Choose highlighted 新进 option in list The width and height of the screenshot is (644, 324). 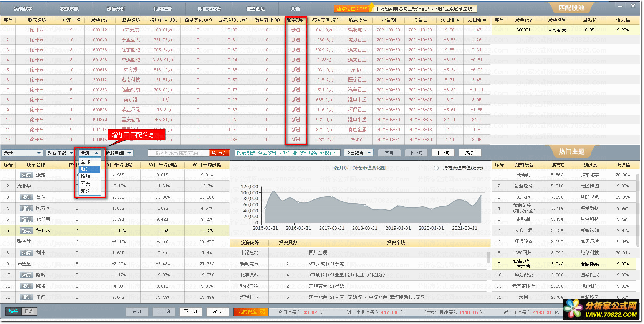click(x=89, y=169)
